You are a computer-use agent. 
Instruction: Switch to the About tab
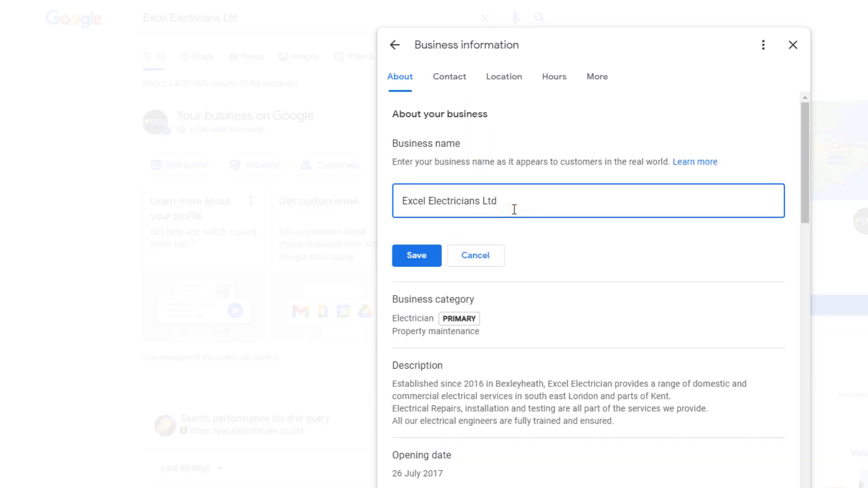pyautogui.click(x=400, y=76)
